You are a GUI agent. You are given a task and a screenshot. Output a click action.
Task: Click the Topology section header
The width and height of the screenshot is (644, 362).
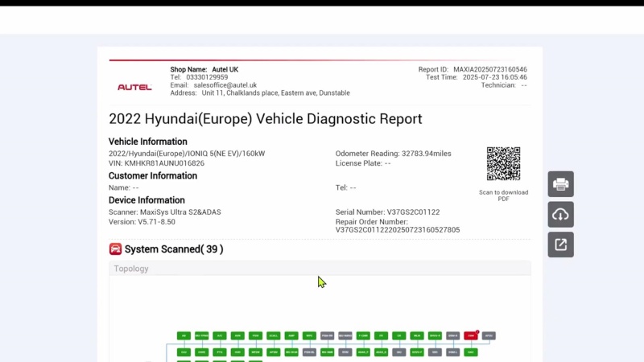click(131, 269)
